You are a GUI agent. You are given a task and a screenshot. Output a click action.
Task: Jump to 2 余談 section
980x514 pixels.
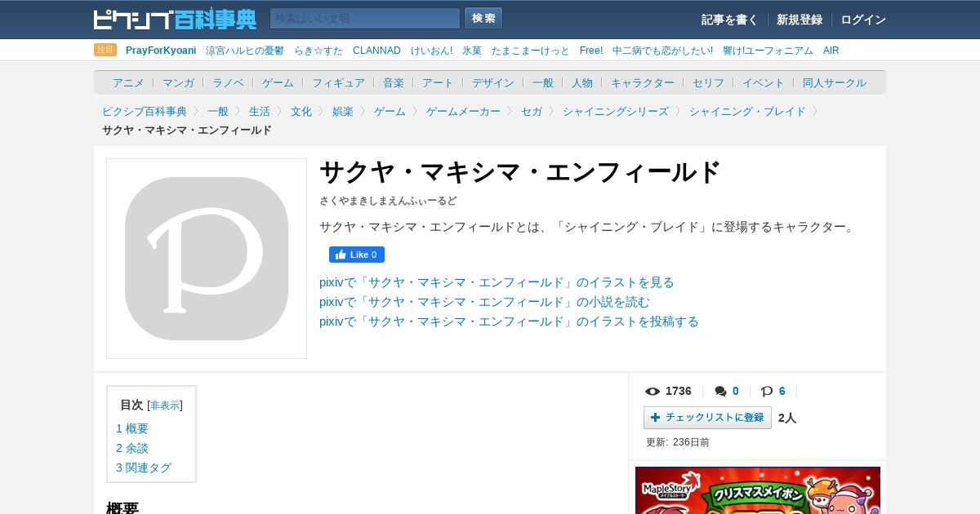(x=132, y=448)
